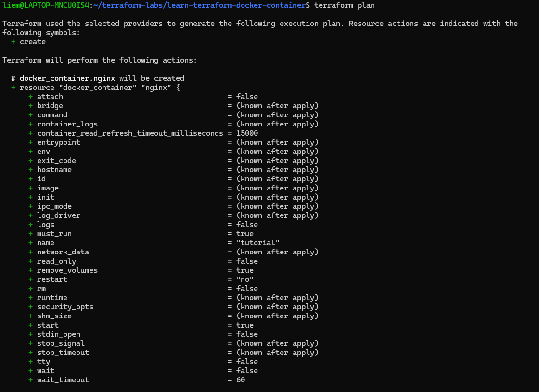This screenshot has width=539, height=392.
Task: Click the 'restart' attribute name
Action: coord(52,279)
